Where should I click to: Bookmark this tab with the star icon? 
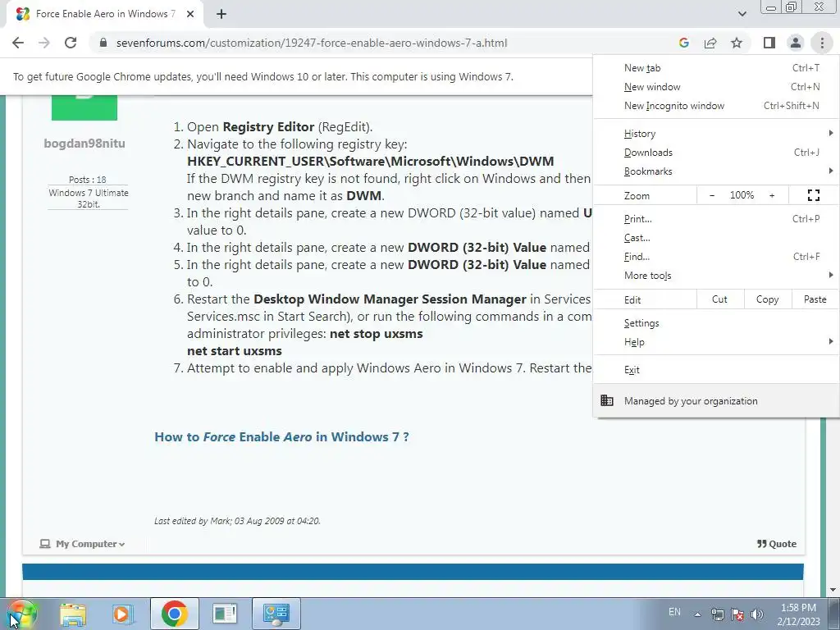[x=737, y=43]
